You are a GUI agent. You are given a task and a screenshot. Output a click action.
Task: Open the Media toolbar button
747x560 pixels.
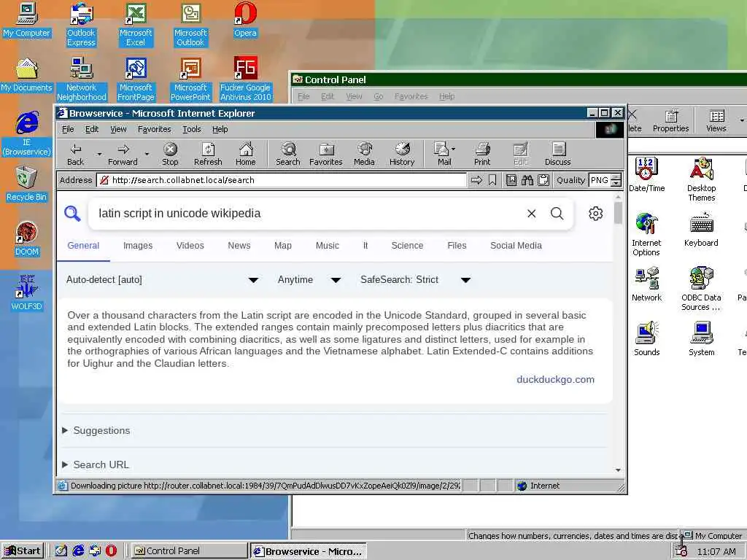[365, 155]
